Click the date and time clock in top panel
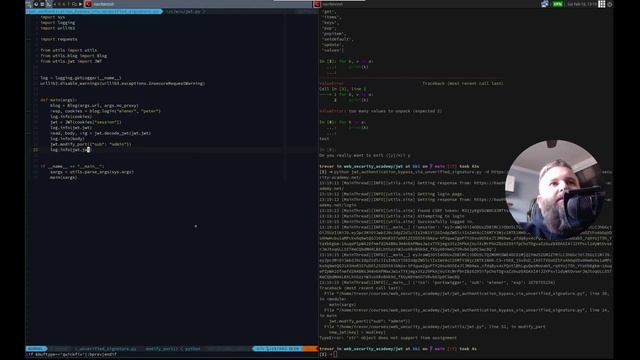640x360 pixels. (x=582, y=4)
